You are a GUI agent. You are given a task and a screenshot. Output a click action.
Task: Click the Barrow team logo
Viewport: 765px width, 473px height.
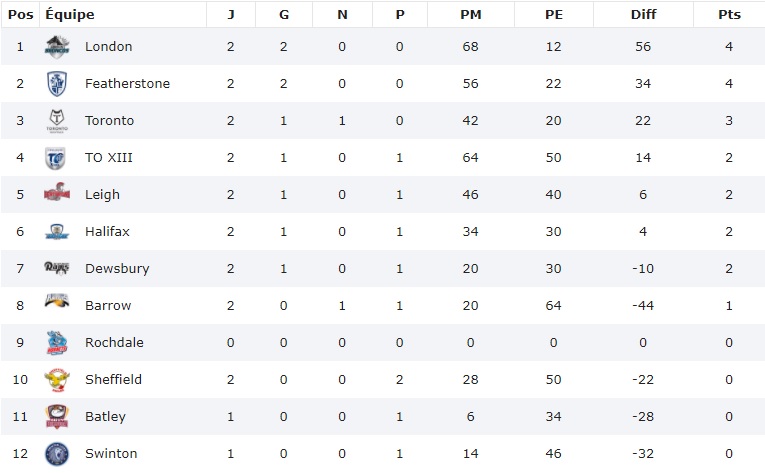coord(57,305)
